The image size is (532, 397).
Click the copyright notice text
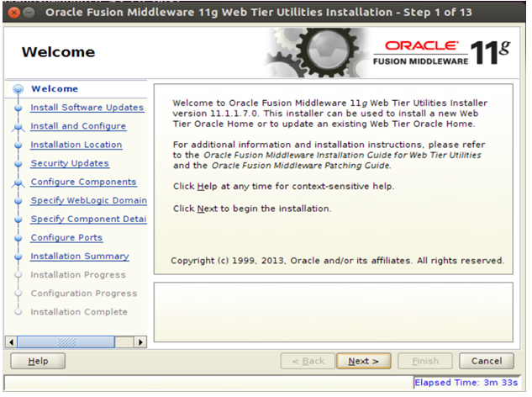[x=337, y=261]
